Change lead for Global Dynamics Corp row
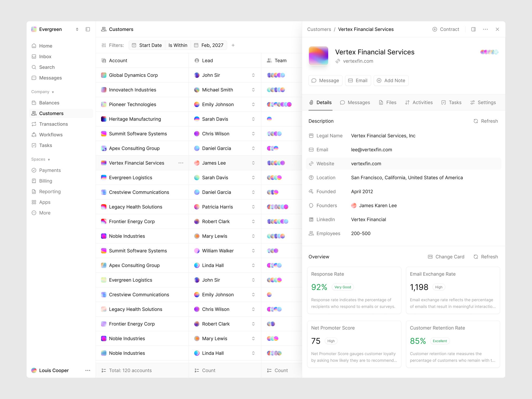 pos(253,75)
